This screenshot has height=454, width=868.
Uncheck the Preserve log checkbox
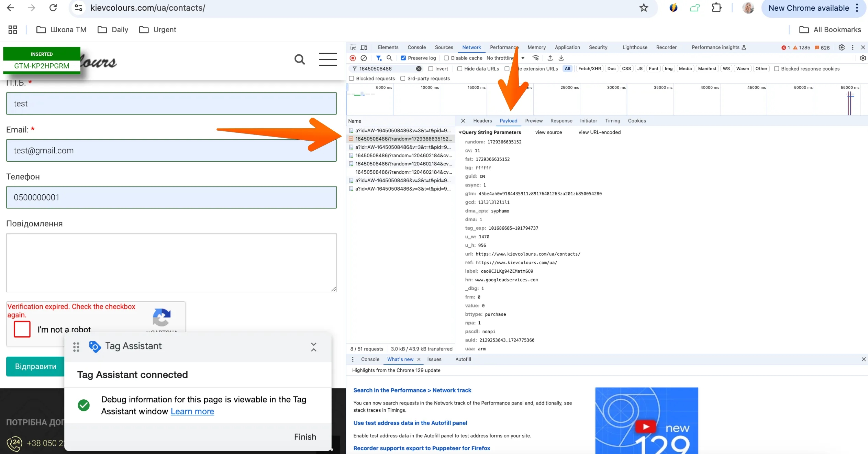[403, 58]
